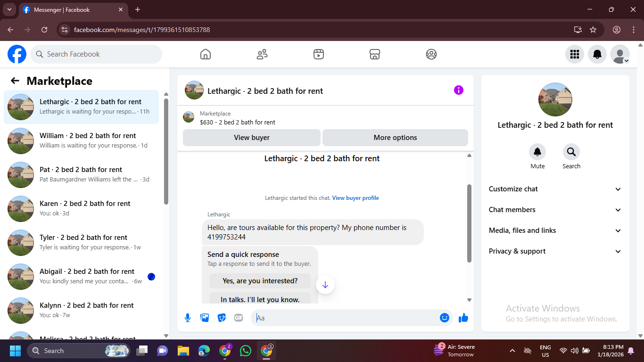Image resolution: width=644 pixels, height=362 pixels.
Task: Open the taskbar clock showing 8:13 PM
Action: tap(610, 351)
